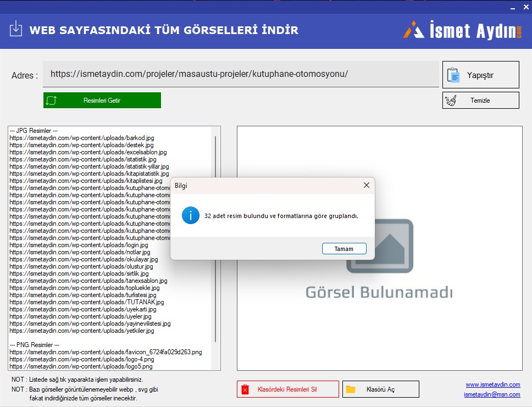This screenshot has height=407, width=532.
Task: Click the İsmet Aydın logo
Action: (x=462, y=30)
